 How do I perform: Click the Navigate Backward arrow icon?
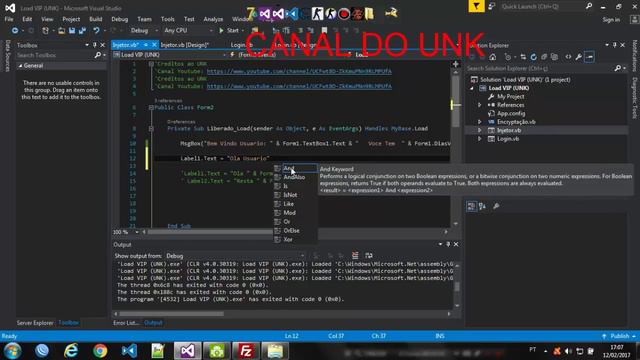(x=15, y=31)
